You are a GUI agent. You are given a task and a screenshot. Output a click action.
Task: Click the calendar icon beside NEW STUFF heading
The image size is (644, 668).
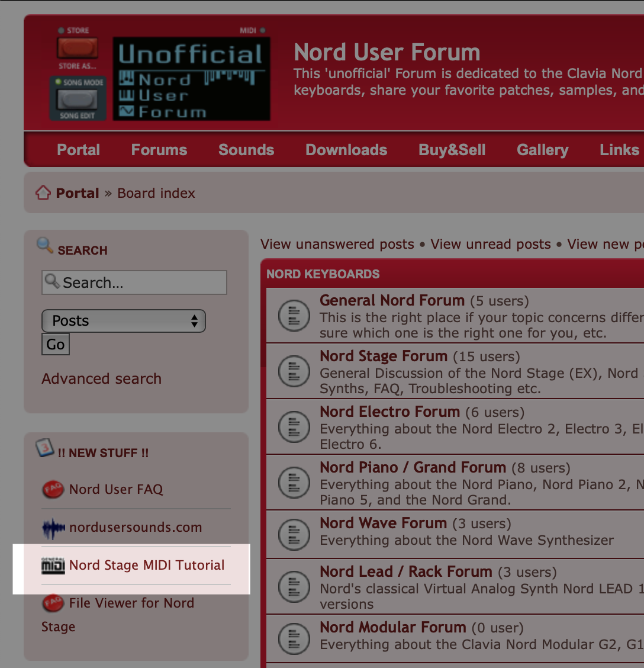[45, 448]
